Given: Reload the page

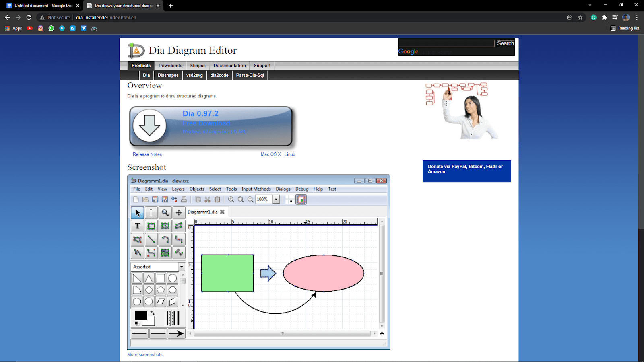Looking at the screenshot, I should (x=29, y=17).
